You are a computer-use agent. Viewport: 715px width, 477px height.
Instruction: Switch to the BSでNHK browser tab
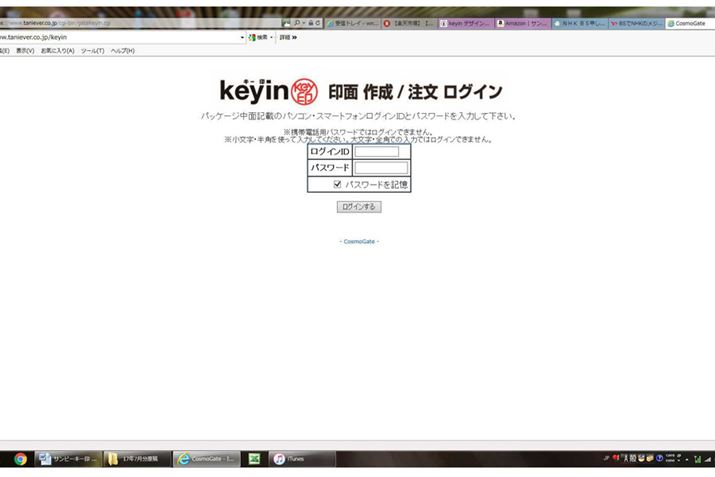[x=637, y=23]
